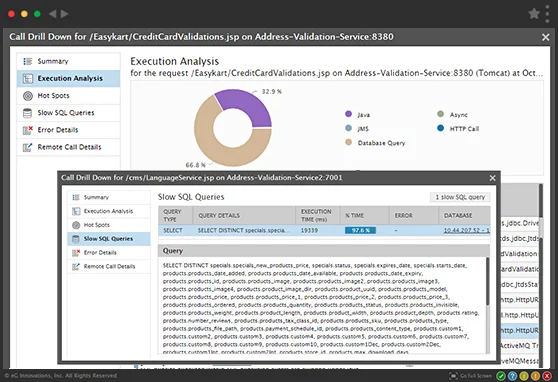
Task: Click the Summary icon in the LanguageService front window
Action: click(x=76, y=197)
